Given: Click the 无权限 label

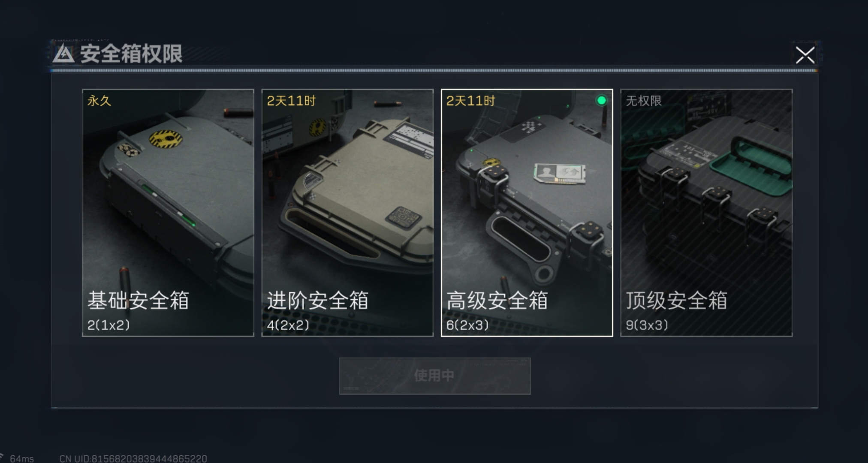Looking at the screenshot, I should pos(644,101).
